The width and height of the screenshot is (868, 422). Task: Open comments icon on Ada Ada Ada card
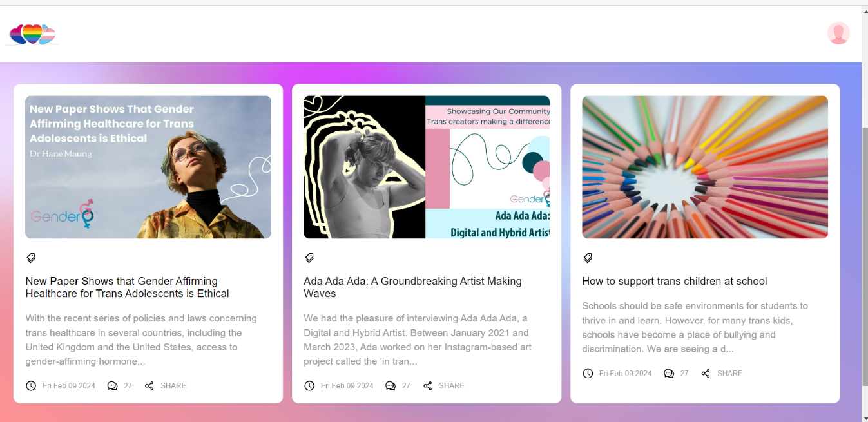click(391, 386)
